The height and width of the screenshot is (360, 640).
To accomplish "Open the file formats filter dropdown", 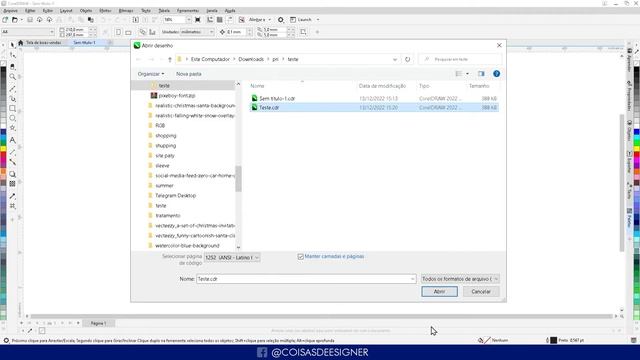I will pyautogui.click(x=460, y=279).
